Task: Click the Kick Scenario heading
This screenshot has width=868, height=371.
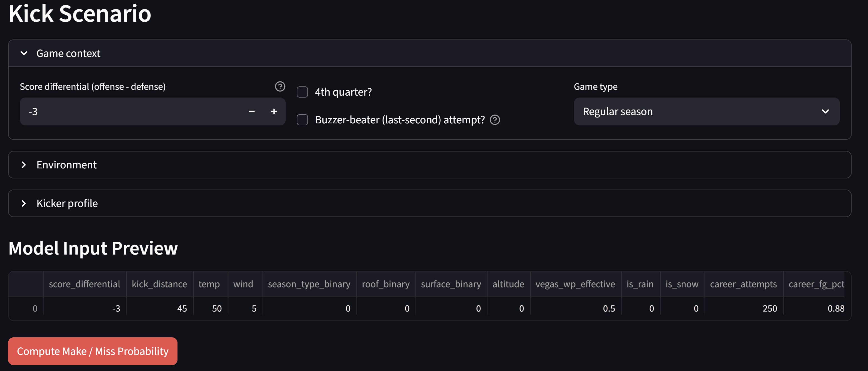Action: pyautogui.click(x=80, y=13)
